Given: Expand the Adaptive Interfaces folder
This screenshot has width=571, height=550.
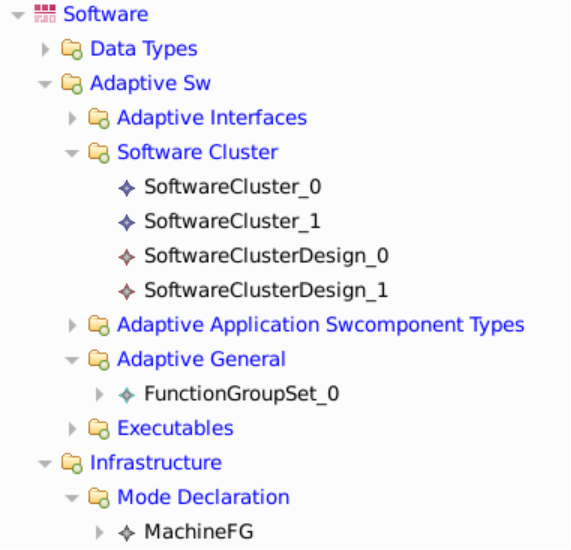Looking at the screenshot, I should pos(72,118).
